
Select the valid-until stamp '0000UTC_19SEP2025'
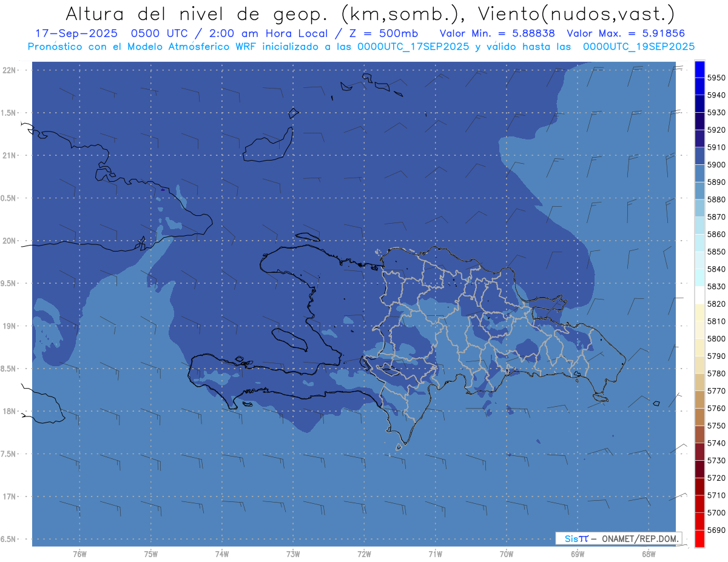coord(639,46)
